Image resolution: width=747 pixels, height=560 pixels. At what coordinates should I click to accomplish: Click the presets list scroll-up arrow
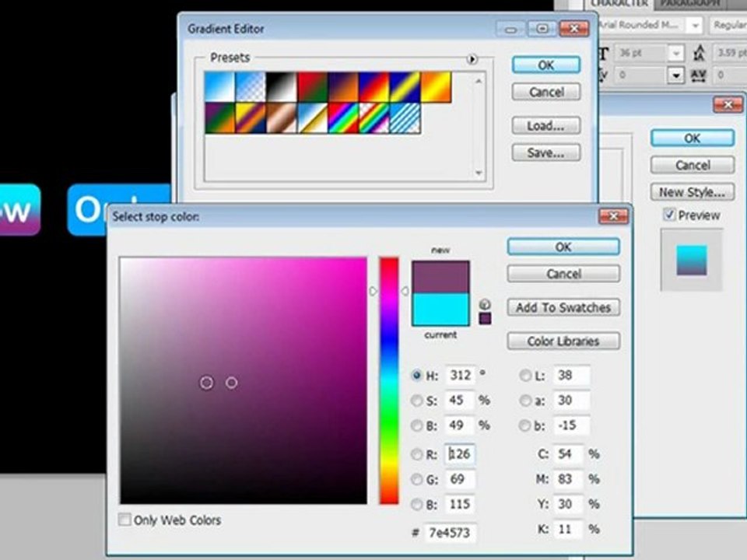pos(479,81)
